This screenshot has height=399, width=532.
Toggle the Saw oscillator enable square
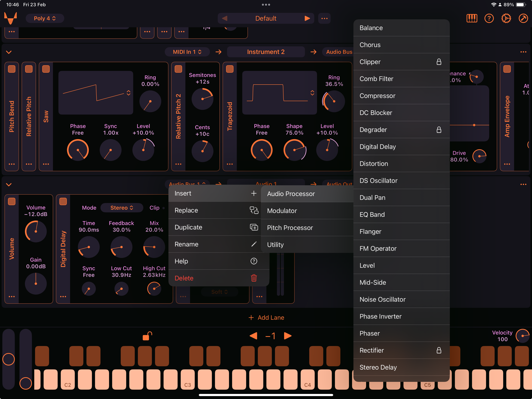pos(46,69)
